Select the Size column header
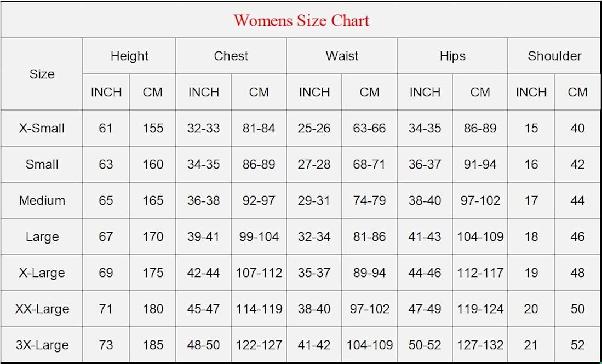This screenshot has height=364, width=602. coord(42,74)
